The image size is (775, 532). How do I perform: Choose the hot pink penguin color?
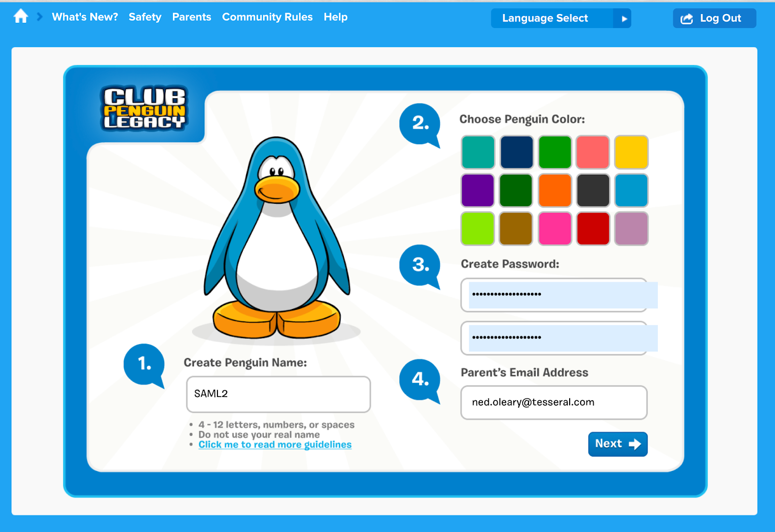555,228
